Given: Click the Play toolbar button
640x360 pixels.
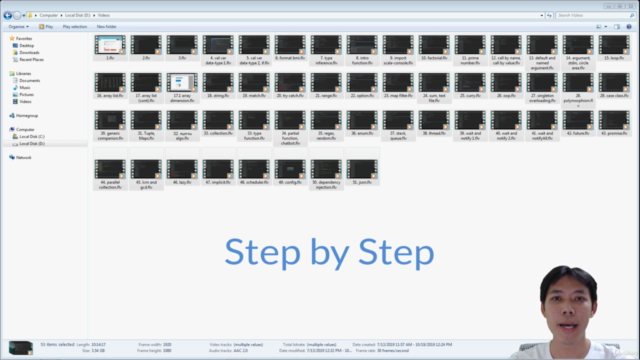Looking at the screenshot, I should coord(46,27).
